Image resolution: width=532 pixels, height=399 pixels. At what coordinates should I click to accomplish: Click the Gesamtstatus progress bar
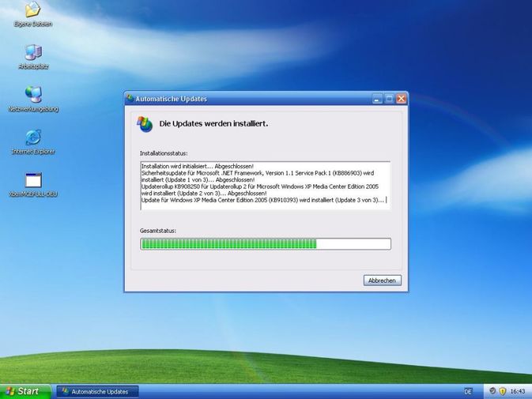coord(266,244)
